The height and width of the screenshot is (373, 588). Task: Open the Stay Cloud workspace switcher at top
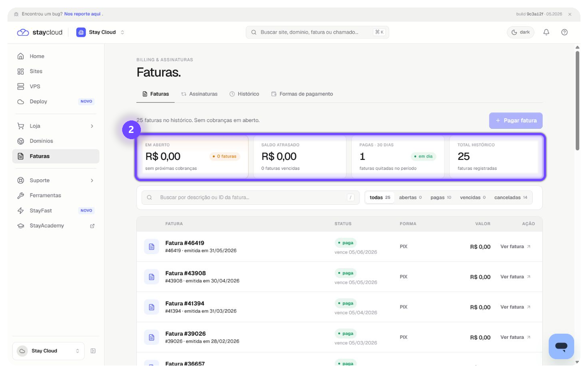[x=101, y=32]
